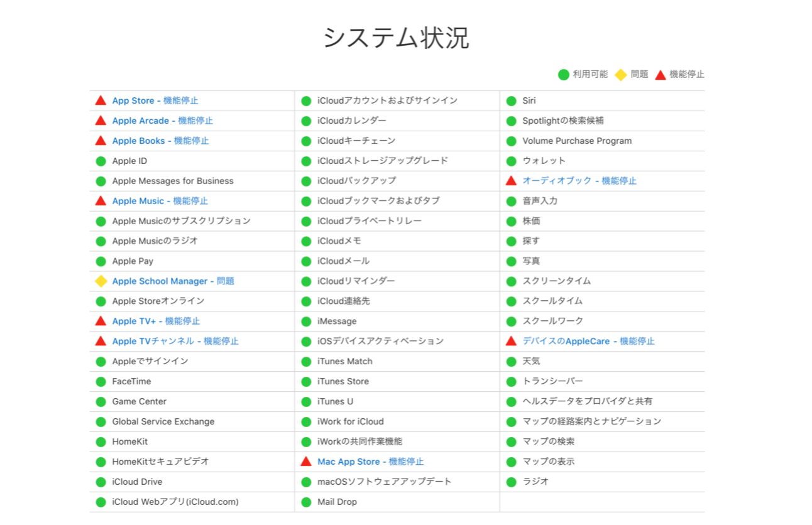Screen dimensions: 812x525
Task: Select the Apple Messages for Business entry
Action: tap(173, 181)
